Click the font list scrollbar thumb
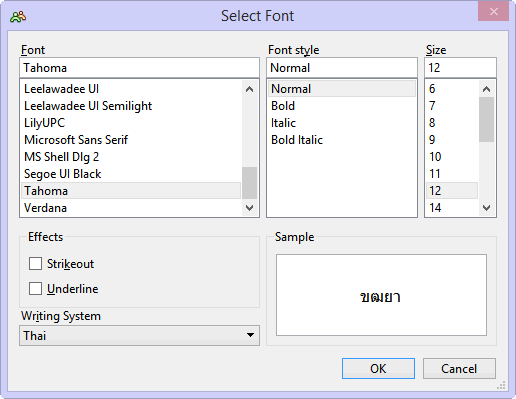The height and width of the screenshot is (399, 516). click(x=249, y=183)
